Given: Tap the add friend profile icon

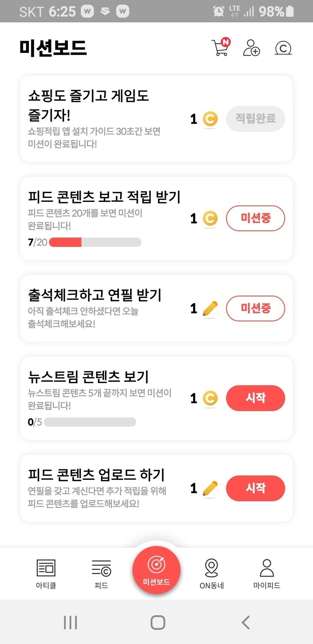Looking at the screenshot, I should coord(251,48).
